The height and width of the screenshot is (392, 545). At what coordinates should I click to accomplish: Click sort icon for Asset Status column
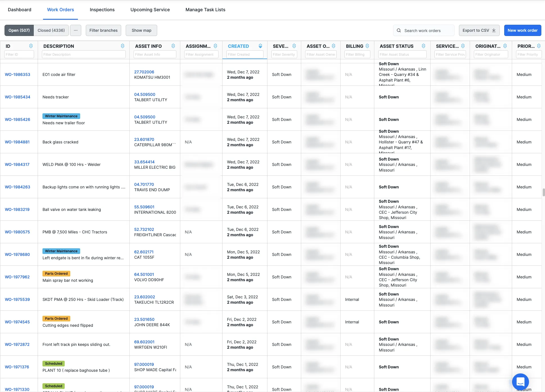tap(424, 46)
